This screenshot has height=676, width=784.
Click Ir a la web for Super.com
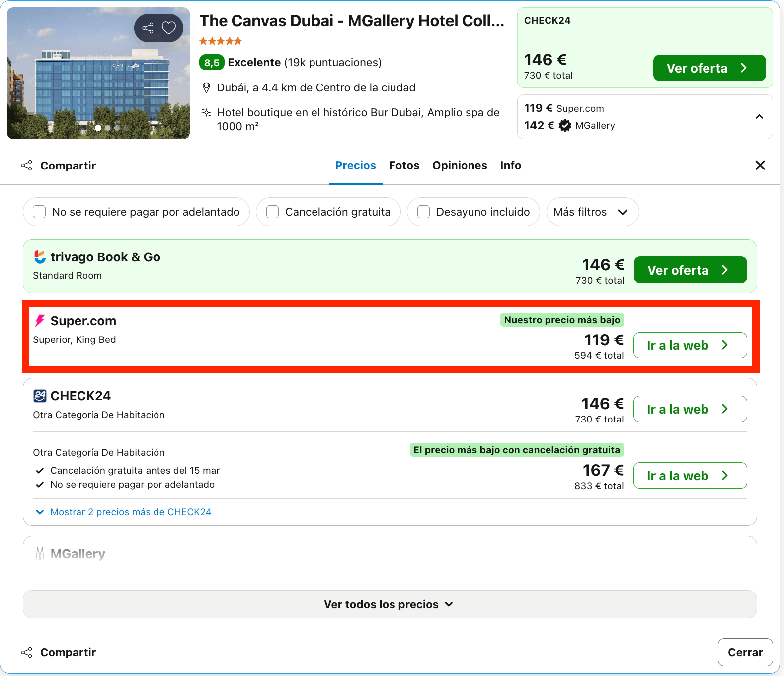coord(690,345)
